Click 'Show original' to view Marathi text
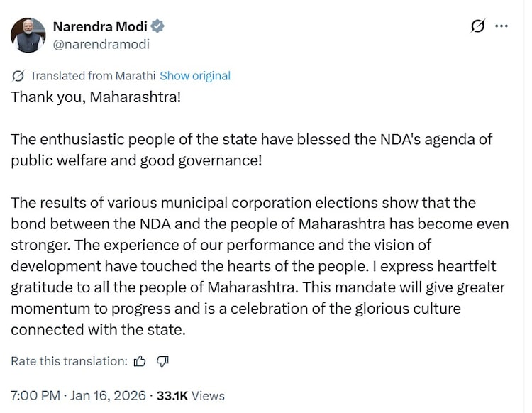The image size is (532, 413). tap(195, 76)
